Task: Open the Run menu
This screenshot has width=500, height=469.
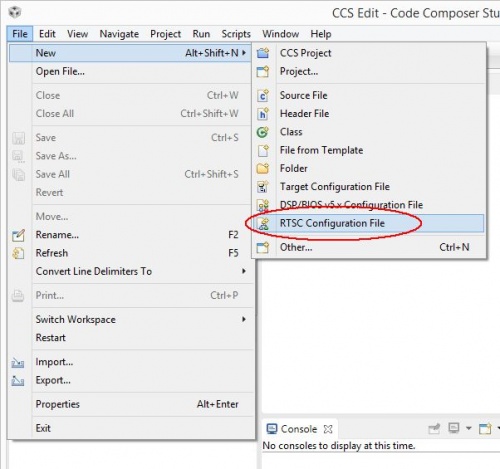Action: pos(201,34)
